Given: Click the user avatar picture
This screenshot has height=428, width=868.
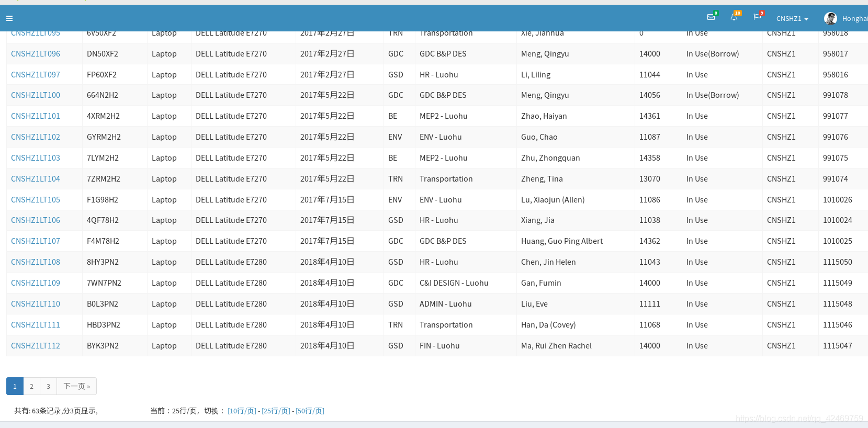Looking at the screenshot, I should (830, 18).
